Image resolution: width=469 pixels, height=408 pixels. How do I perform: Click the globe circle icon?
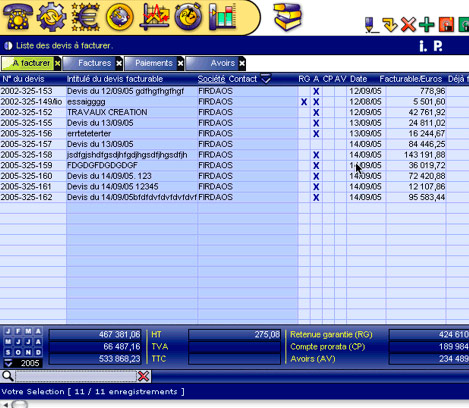click(120, 17)
